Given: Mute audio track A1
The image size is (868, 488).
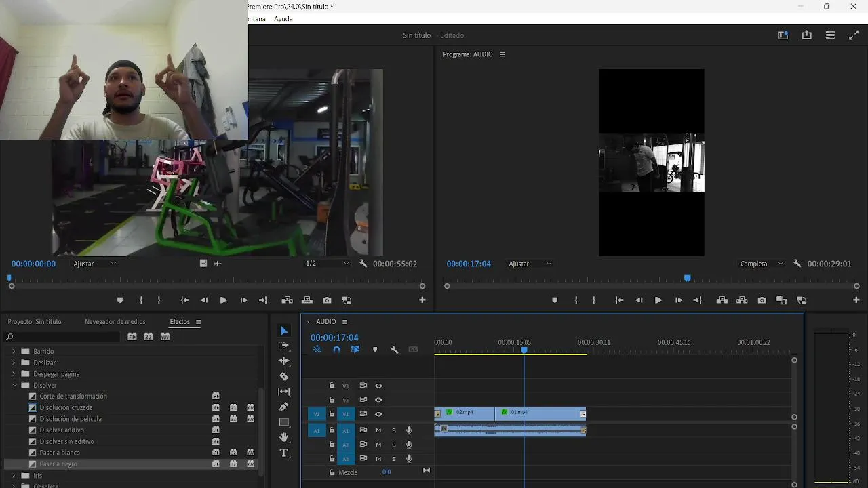Looking at the screenshot, I should (x=378, y=430).
